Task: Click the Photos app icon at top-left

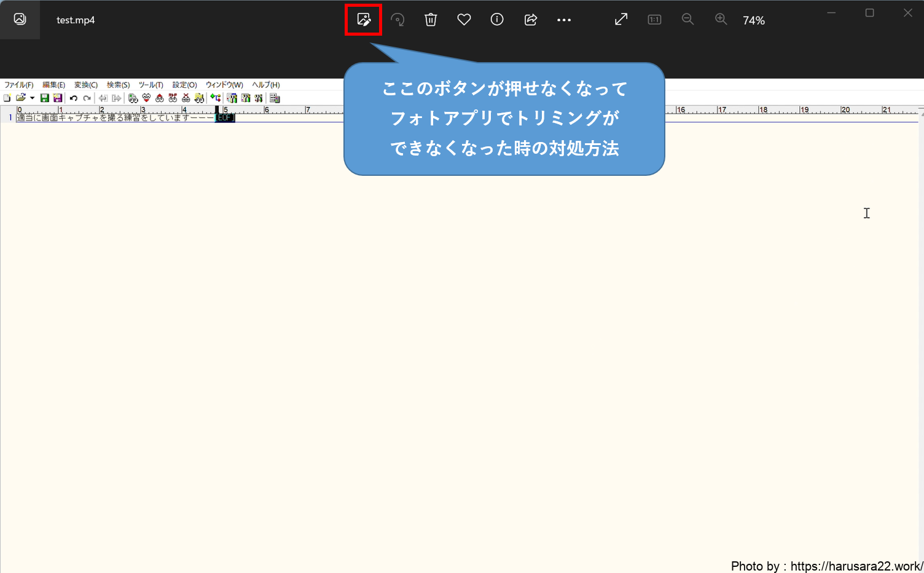Action: (20, 19)
